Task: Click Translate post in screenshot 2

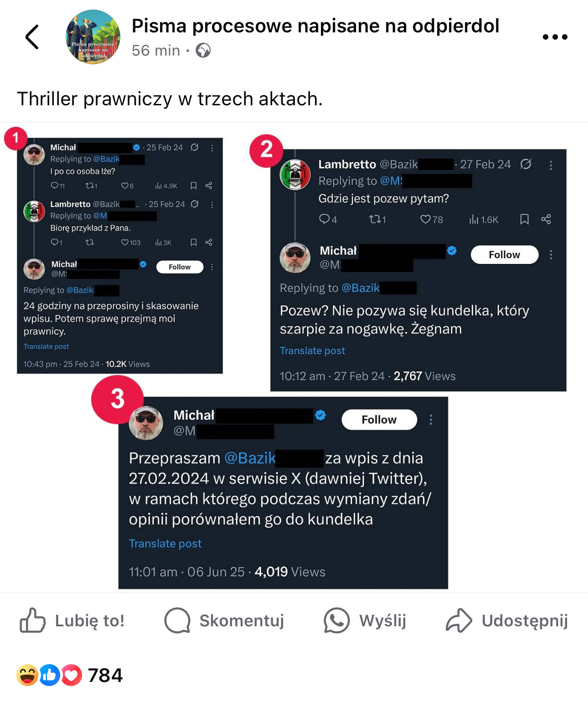Action: click(x=312, y=351)
